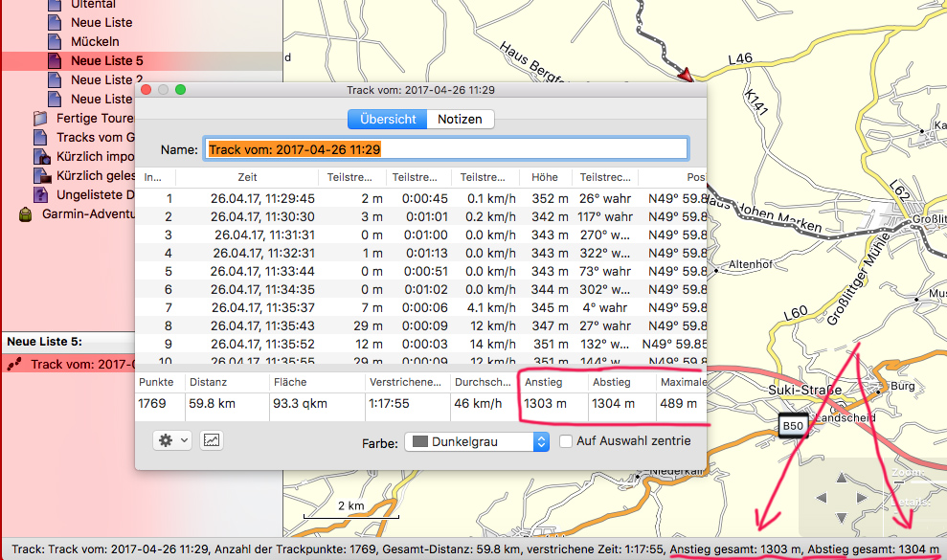
Task: Sort the track points by Höhe column
Action: [x=545, y=177]
